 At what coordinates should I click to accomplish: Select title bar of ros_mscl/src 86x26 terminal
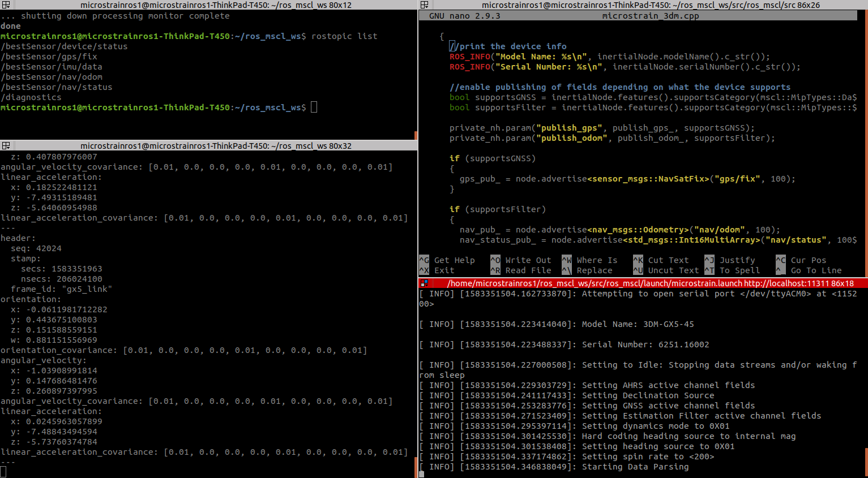[x=651, y=5]
